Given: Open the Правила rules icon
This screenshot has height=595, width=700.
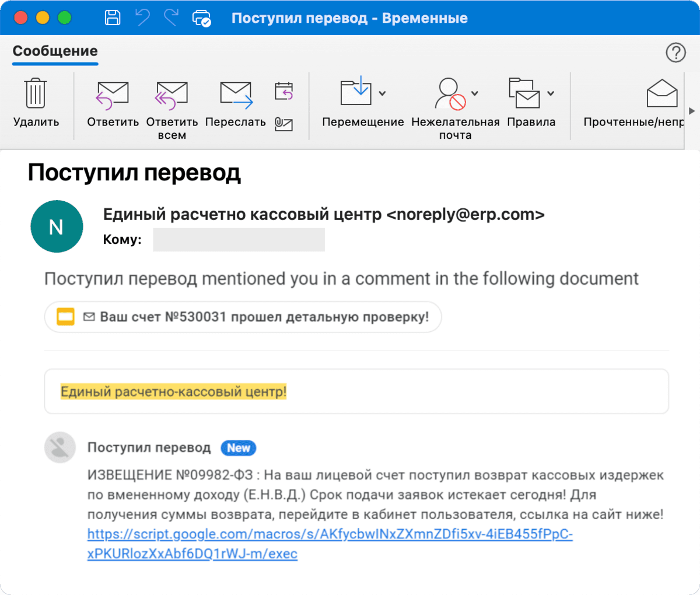Looking at the screenshot, I should [524, 93].
